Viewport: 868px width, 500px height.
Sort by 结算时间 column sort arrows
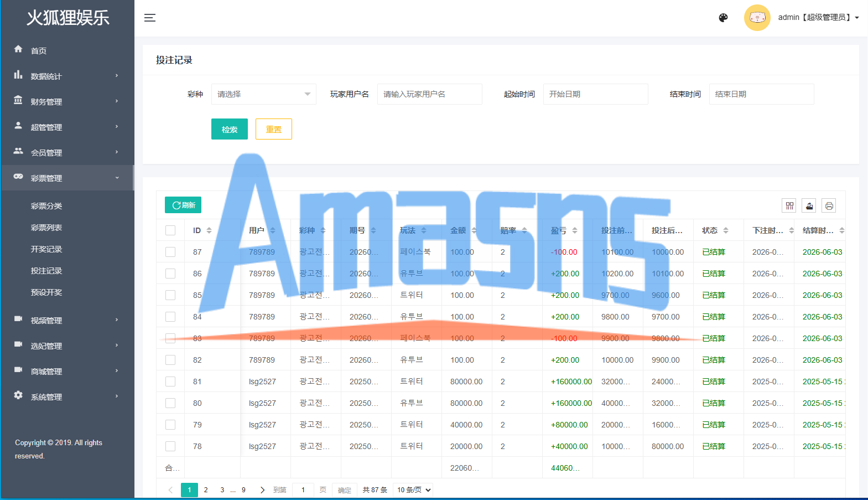pyautogui.click(x=842, y=230)
